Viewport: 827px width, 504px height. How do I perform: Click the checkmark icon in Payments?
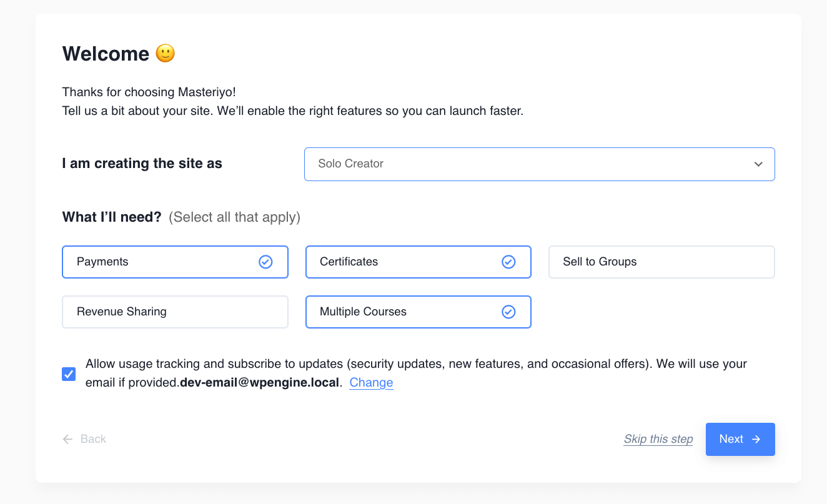265,262
